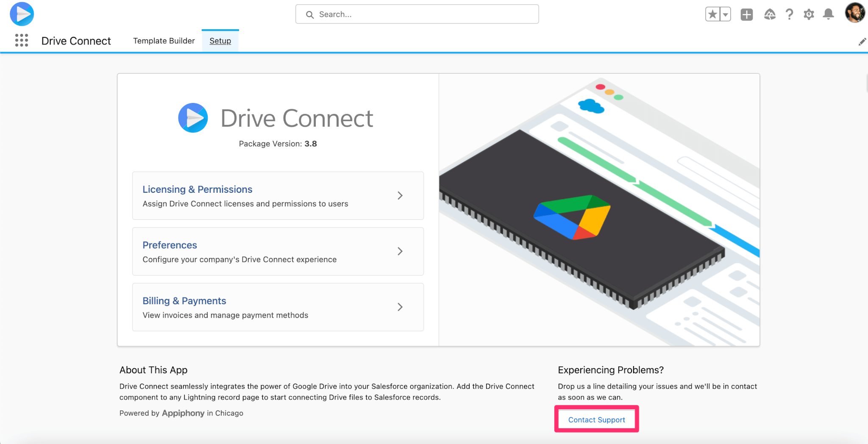Viewport: 868px width, 444px height.
Task: Expand the Preferences chevron arrow
Action: click(x=400, y=252)
